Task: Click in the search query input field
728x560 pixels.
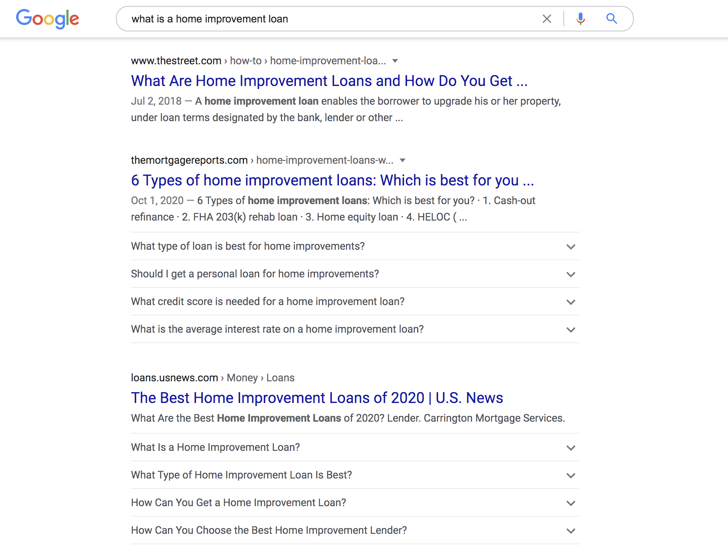Action: pyautogui.click(x=333, y=19)
